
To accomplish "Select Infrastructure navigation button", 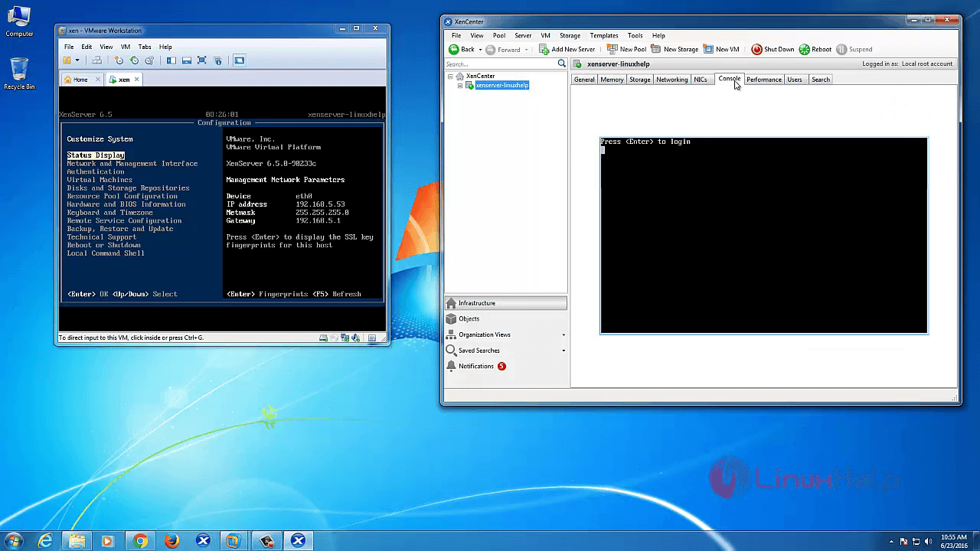I will pos(506,303).
